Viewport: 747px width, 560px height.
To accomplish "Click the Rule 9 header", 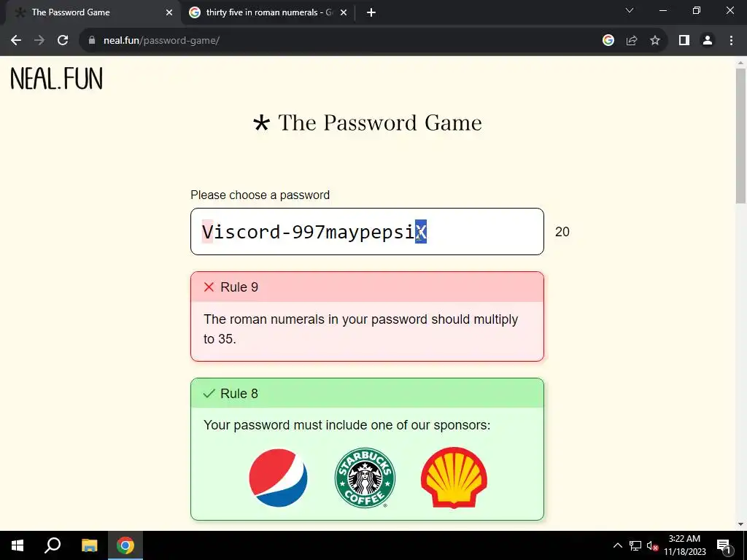I will coord(367,287).
